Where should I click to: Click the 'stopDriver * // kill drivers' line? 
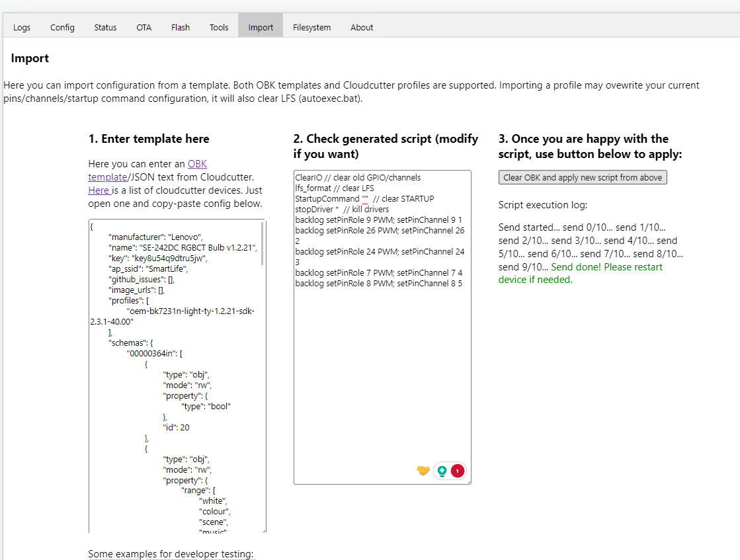pos(342,209)
